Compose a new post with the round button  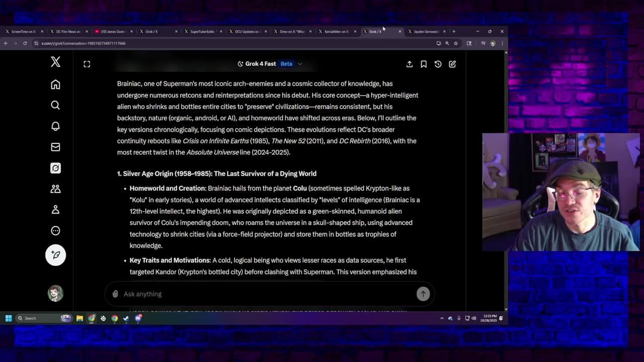55,255
